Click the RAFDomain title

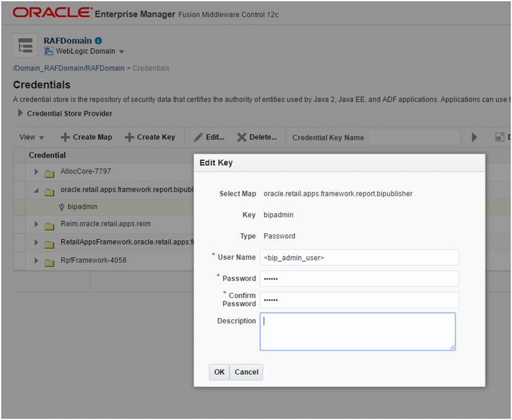pos(67,41)
